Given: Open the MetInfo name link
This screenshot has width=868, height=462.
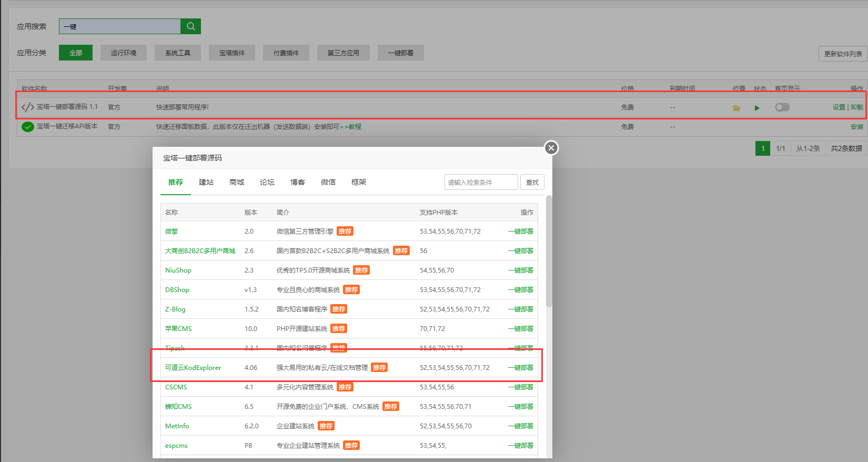Looking at the screenshot, I should (177, 426).
